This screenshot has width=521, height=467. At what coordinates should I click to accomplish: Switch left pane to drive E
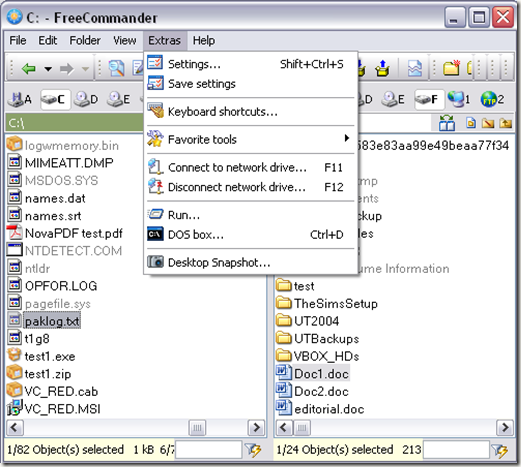118,99
